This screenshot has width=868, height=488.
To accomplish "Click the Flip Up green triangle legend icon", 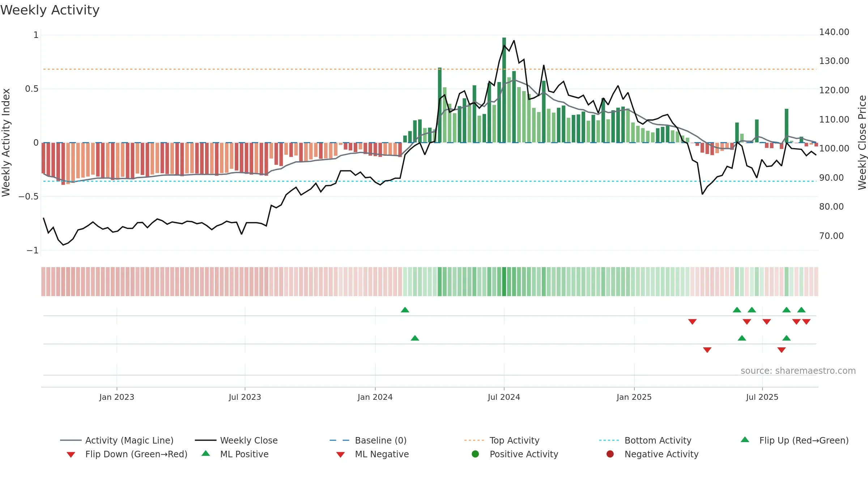I will click(745, 440).
